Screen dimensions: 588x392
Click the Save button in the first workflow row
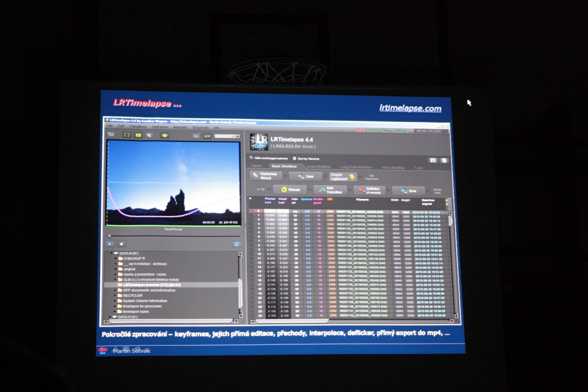(x=305, y=176)
